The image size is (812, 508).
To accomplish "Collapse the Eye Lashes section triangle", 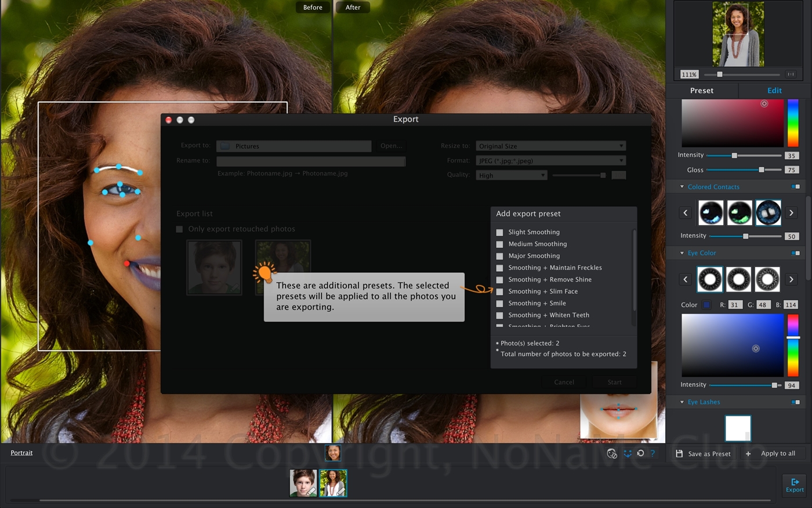I will pyautogui.click(x=682, y=402).
